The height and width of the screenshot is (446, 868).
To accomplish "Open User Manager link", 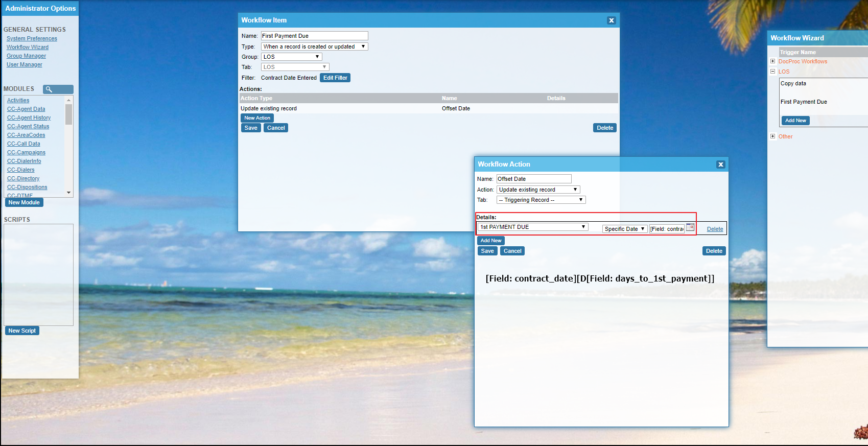I will [25, 64].
